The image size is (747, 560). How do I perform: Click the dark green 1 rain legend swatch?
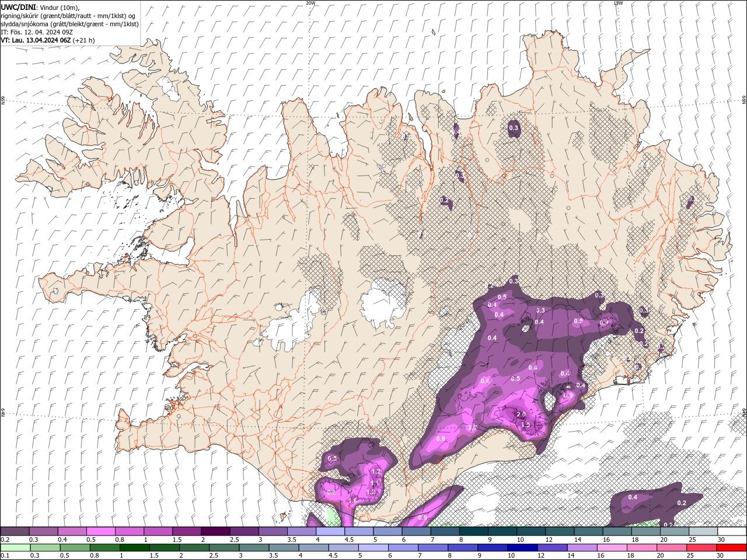134,548
